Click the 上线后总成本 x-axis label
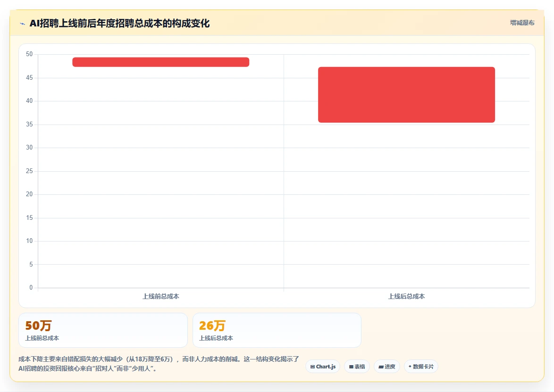Viewport: 554px width, 392px height. point(406,296)
